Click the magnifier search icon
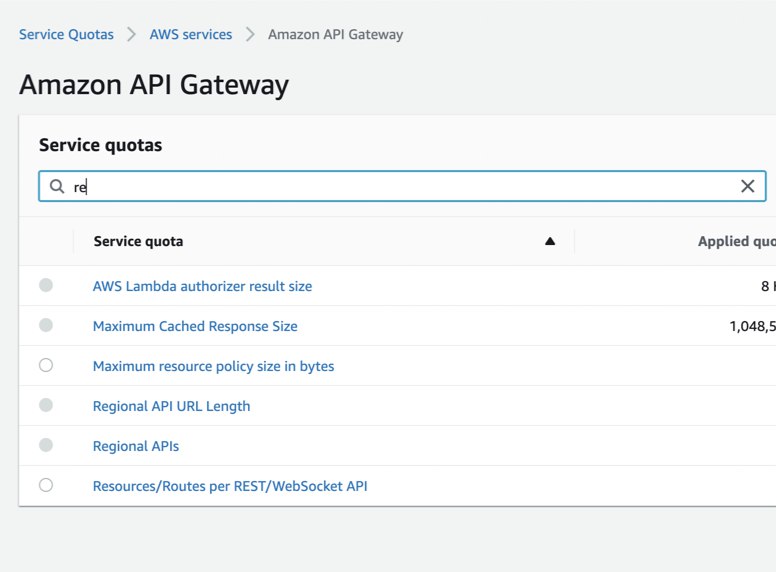This screenshot has height=572, width=777. tap(57, 186)
